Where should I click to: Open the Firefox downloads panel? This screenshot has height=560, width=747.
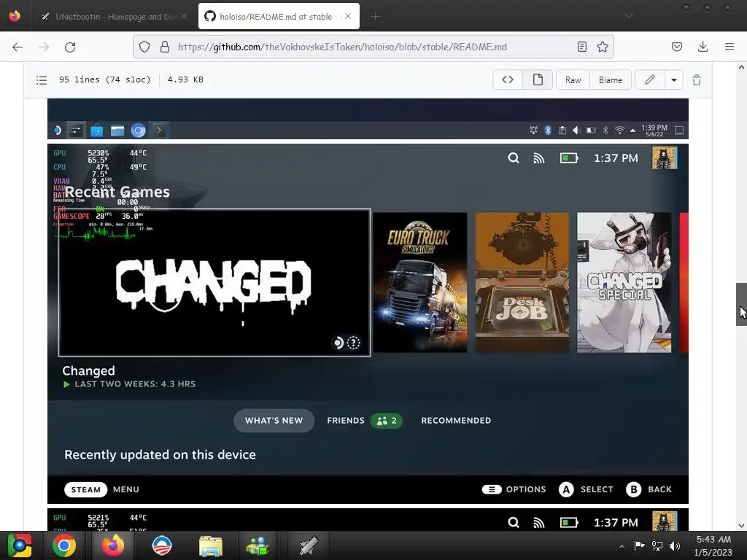coord(703,47)
